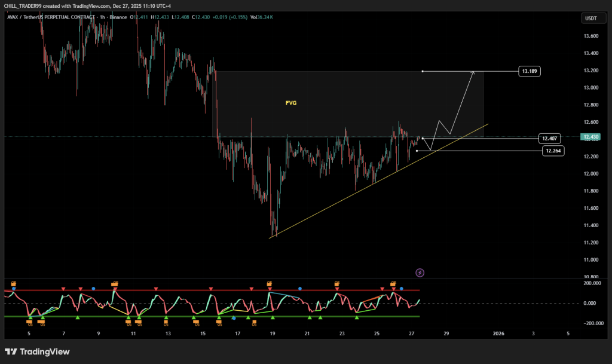Image resolution: width=612 pixels, height=364 pixels.
Task: Click the 13.189 target price label
Action: pyautogui.click(x=528, y=71)
